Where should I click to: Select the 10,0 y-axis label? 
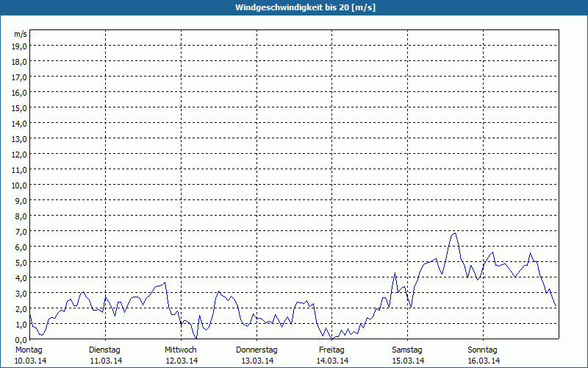point(20,185)
